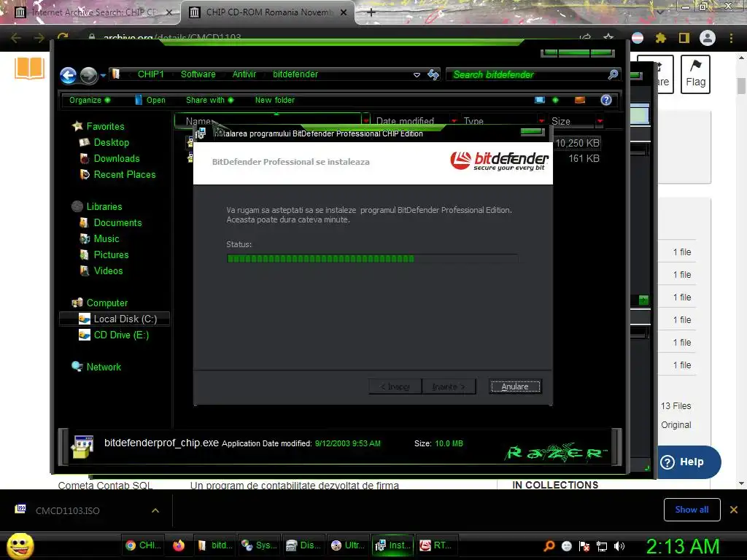747x560 pixels.
Task: Click Open in the Explorer toolbar
Action: (150, 100)
